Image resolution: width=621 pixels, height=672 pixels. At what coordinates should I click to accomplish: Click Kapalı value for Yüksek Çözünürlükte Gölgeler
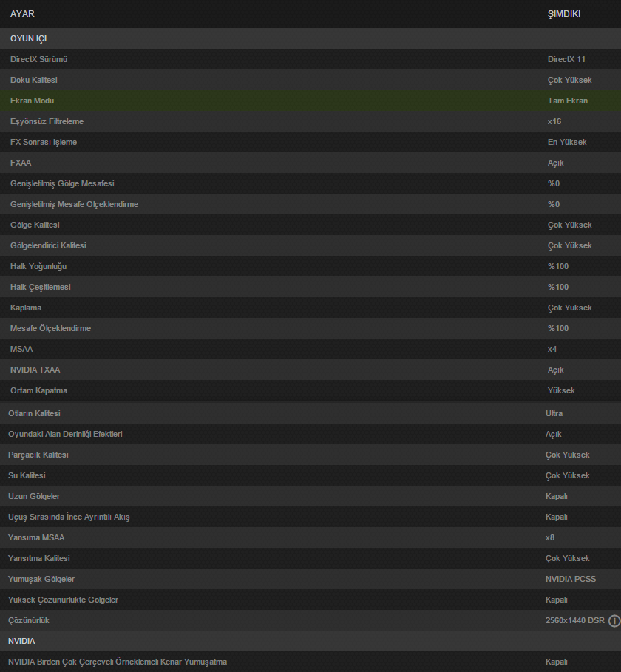pos(556,600)
